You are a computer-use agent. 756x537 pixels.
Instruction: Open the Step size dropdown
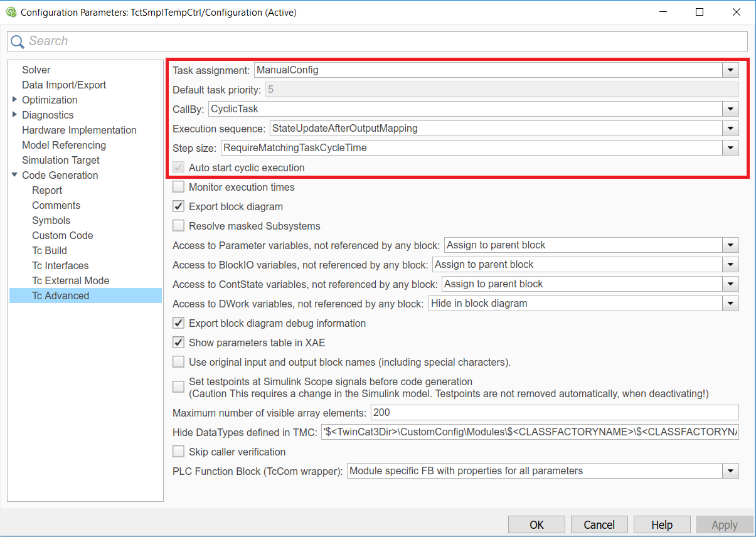(730, 148)
